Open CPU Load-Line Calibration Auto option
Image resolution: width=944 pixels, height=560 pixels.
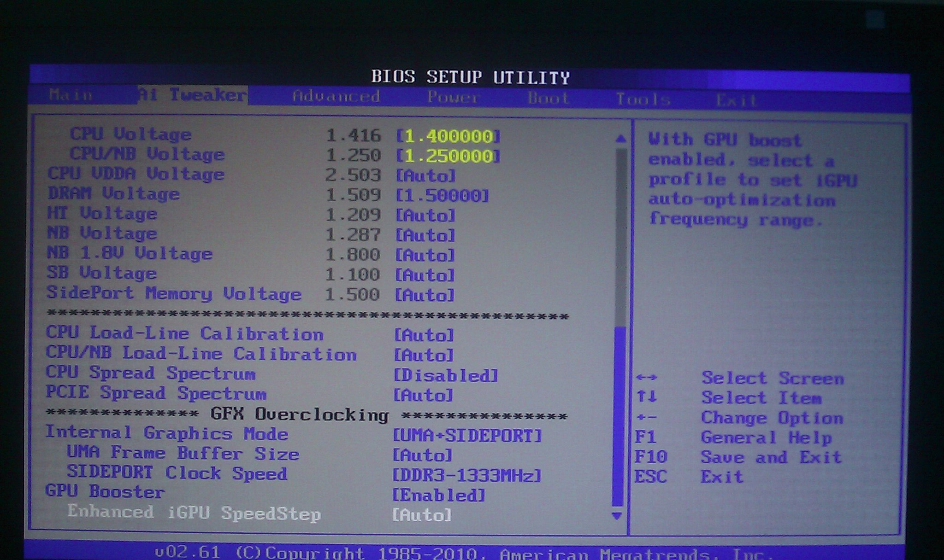(424, 335)
